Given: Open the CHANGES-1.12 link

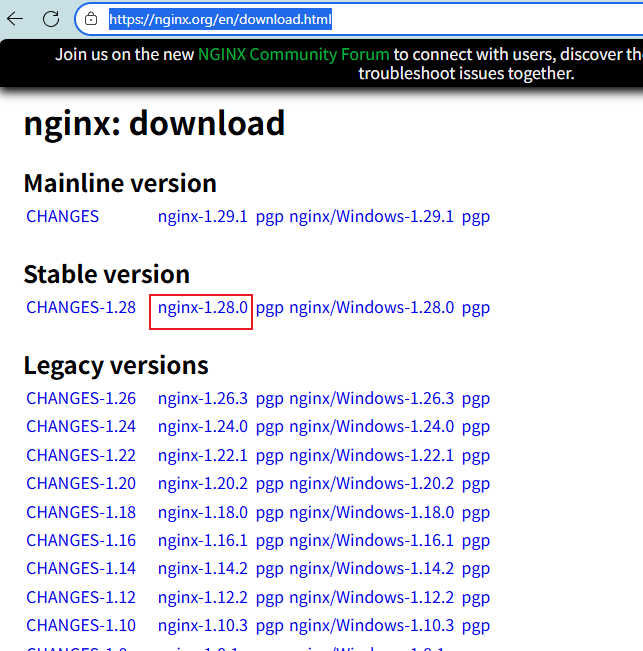Looking at the screenshot, I should point(81,597).
